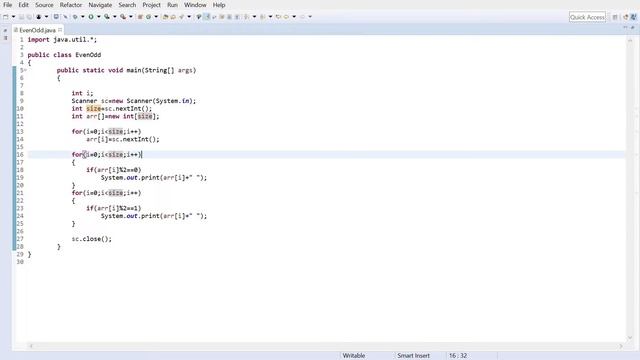Open the Coverage dropdown arrow
Image resolution: width=640 pixels, height=360 pixels.
pyautogui.click(x=115, y=17)
